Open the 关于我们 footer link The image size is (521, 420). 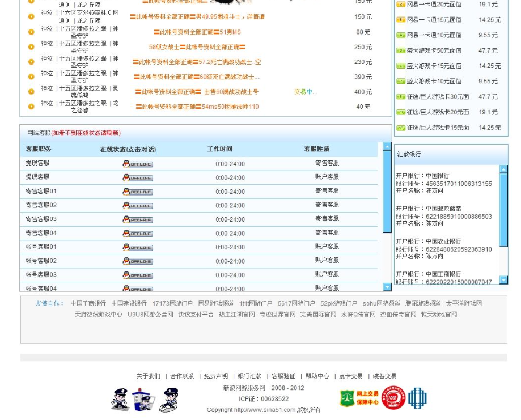(148, 376)
